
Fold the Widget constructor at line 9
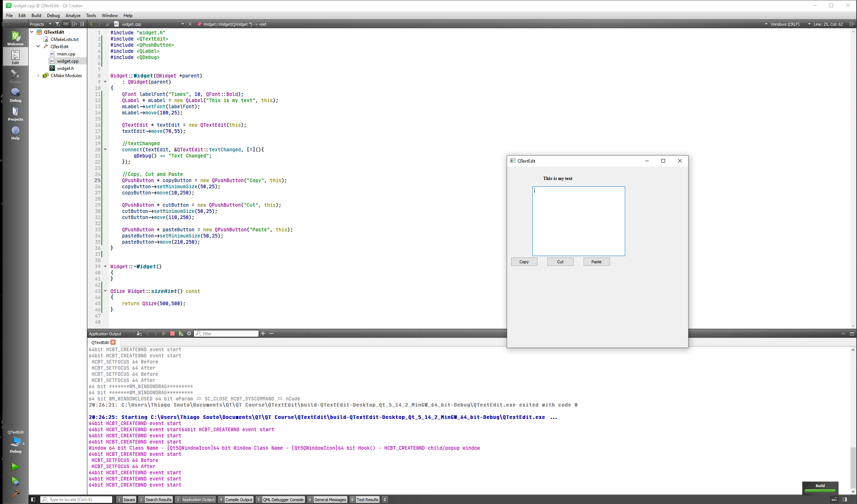click(x=105, y=82)
